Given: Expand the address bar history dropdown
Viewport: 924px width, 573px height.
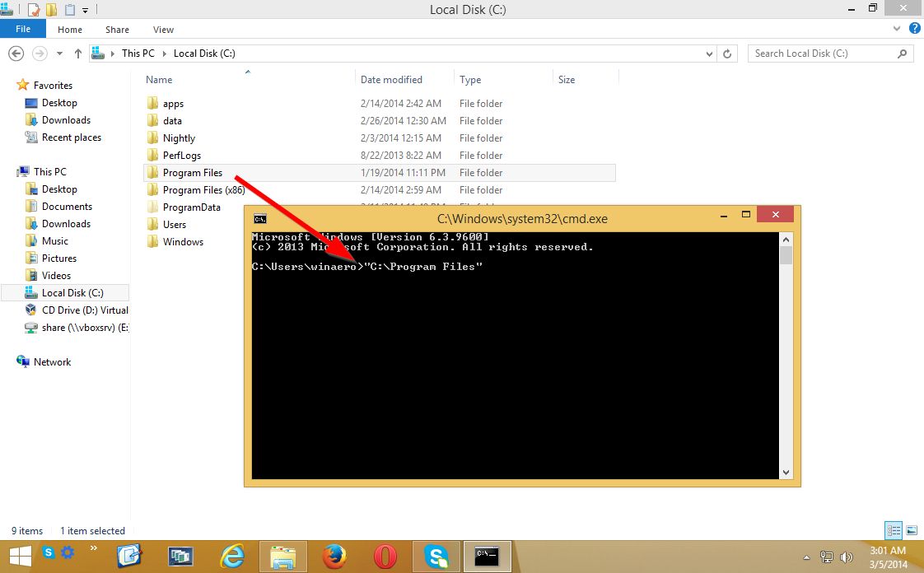Looking at the screenshot, I should (709, 54).
